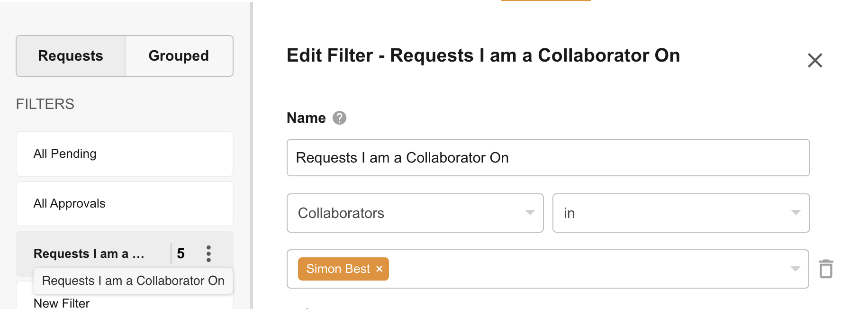Close the Edit Filter panel
The height and width of the screenshot is (309, 868).
click(x=814, y=60)
